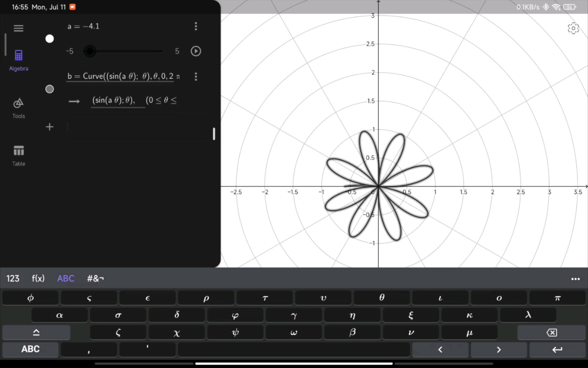Screen dimensions: 588x368
Task: Switch to the Algebra view
Action: (19, 61)
